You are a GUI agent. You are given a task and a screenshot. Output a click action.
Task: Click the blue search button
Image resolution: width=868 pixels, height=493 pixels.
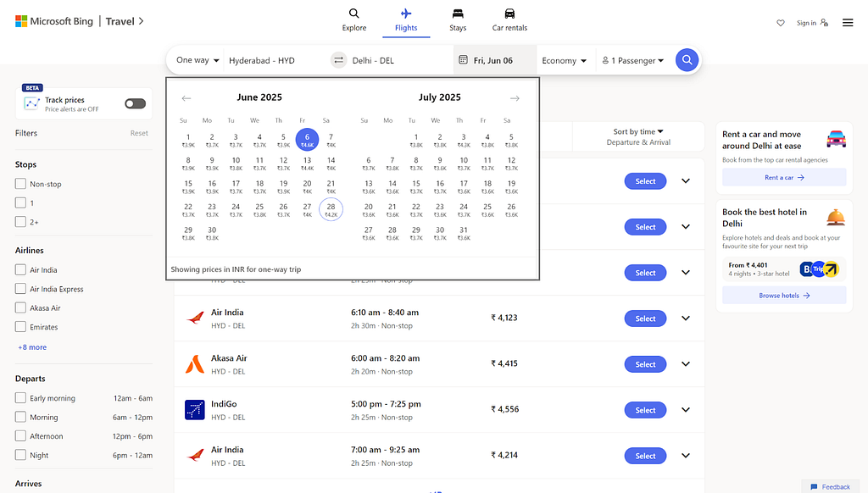(x=687, y=60)
